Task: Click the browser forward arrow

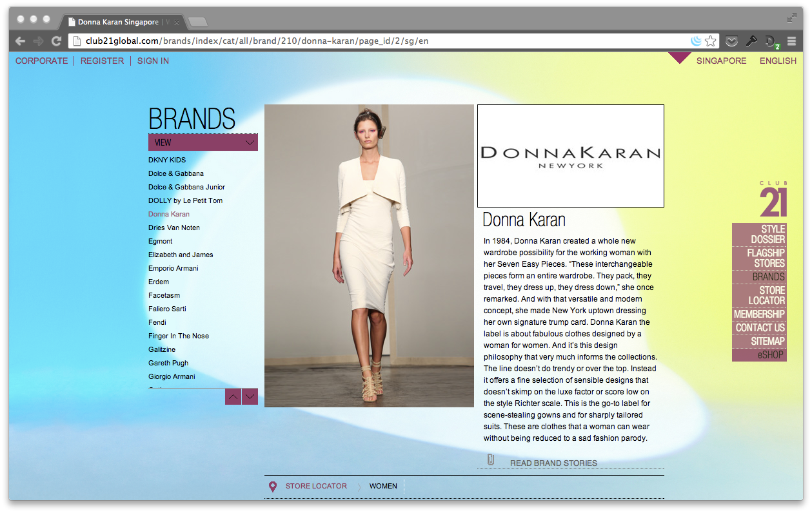Action: pos(39,41)
